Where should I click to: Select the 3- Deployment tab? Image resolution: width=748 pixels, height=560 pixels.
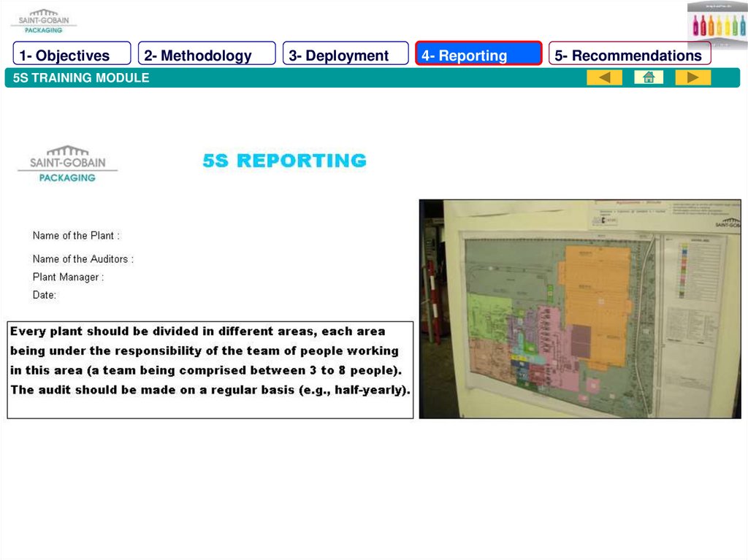pyautogui.click(x=346, y=55)
